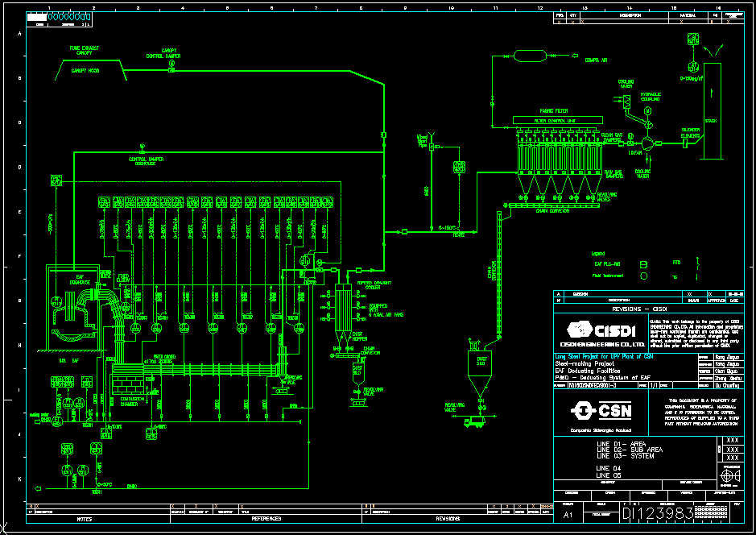756x535 pixels.
Task: Click the EAF PLC-AI legend symbol
Action: pyautogui.click(x=643, y=264)
